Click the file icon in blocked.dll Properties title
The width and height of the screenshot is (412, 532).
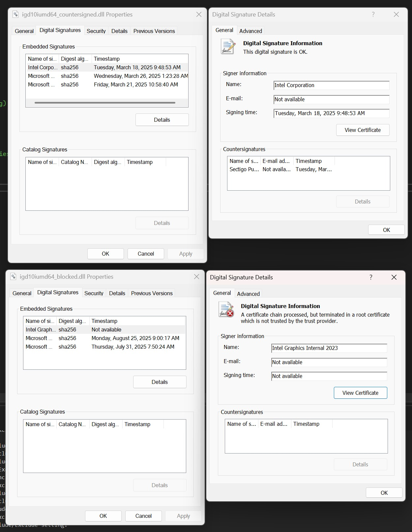click(13, 276)
